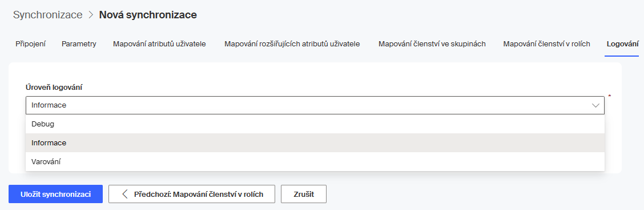
Task: Select the Logování tab
Action: pos(622,43)
